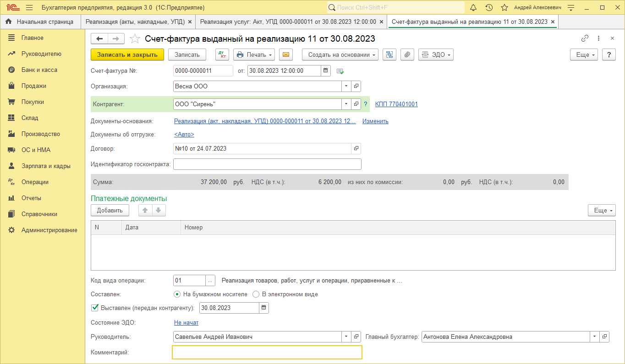Viewport: 625px width, 364px height.
Task: Open Не начат EDO status link
Action: 186,322
